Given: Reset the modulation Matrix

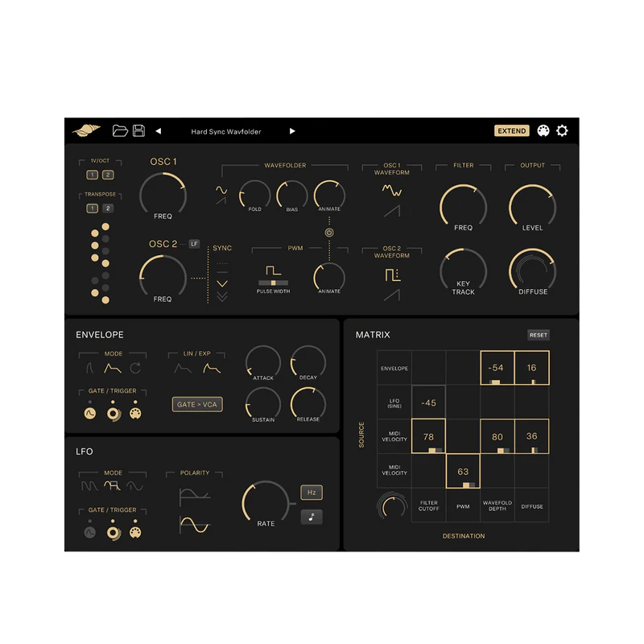Looking at the screenshot, I should [539, 335].
